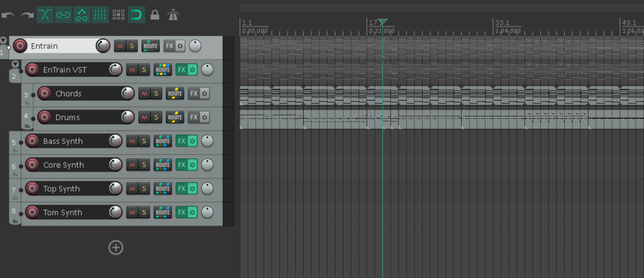Open routing for Core Synth track
The height and width of the screenshot is (278, 644).
[163, 165]
